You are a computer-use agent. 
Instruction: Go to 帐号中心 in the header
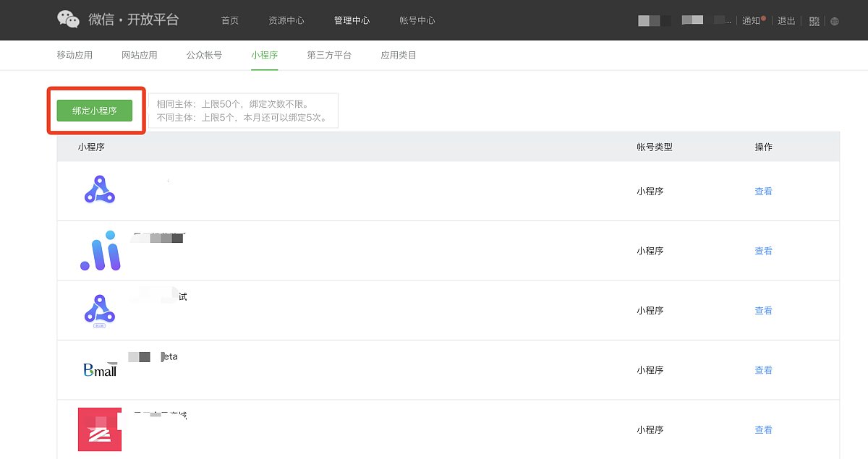click(417, 20)
